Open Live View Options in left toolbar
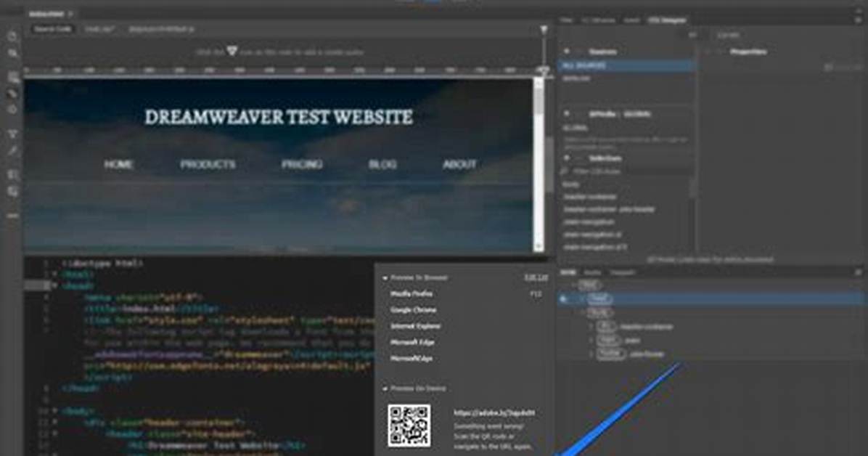The image size is (868, 456). (x=13, y=78)
